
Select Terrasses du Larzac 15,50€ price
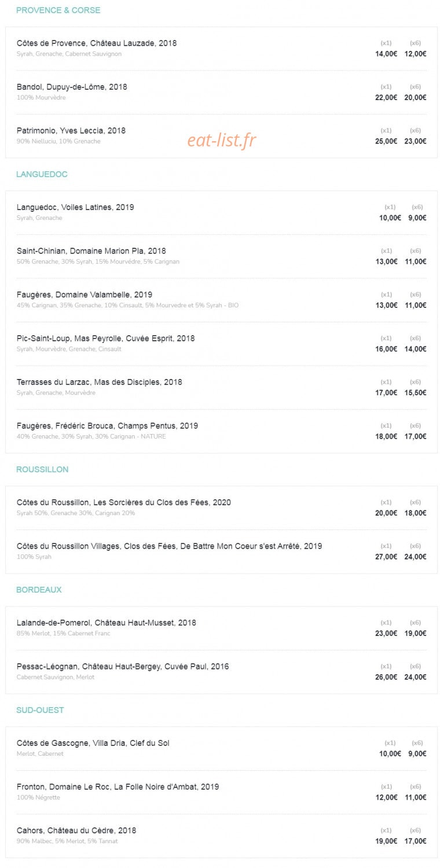416,393
